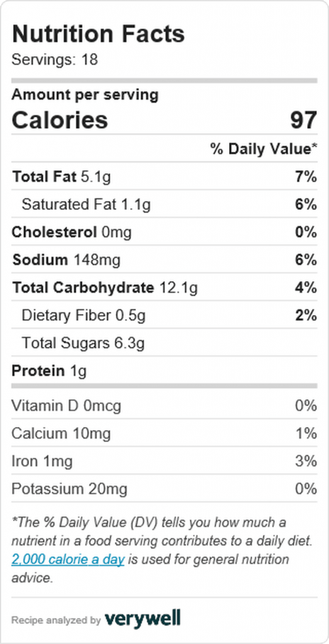This screenshot has height=644, width=329.
Task: Select the Cholesterol 0mg row
Action: click(x=164, y=232)
